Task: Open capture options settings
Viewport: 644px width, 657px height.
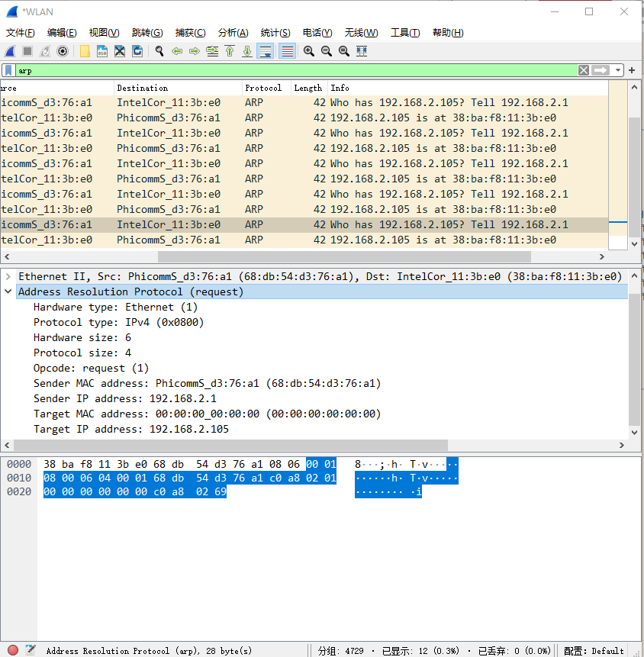Action: click(x=61, y=51)
